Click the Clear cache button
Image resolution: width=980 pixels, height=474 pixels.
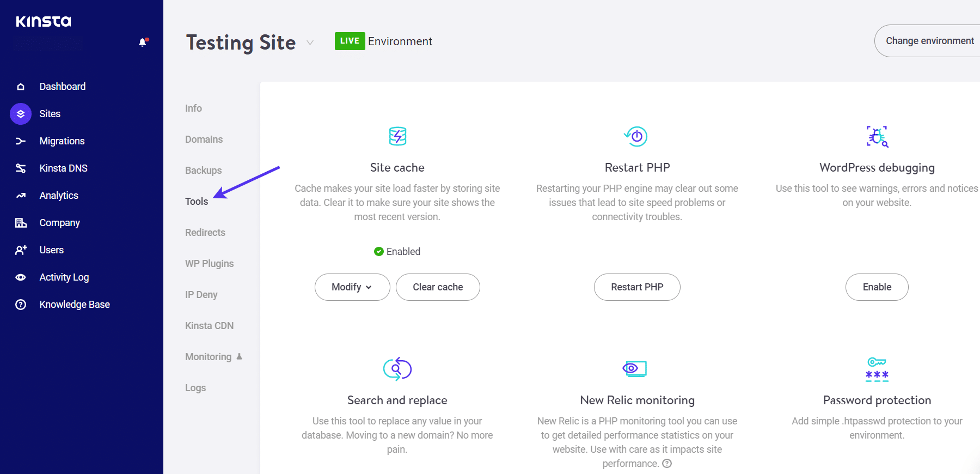click(x=438, y=287)
